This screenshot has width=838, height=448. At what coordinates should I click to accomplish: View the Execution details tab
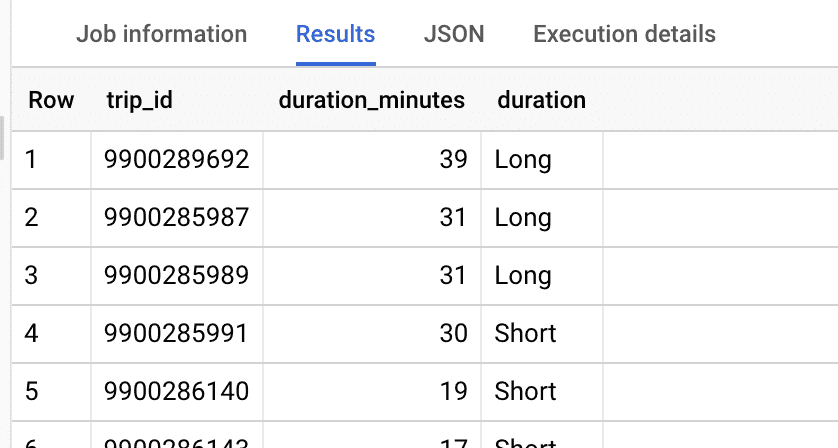pyautogui.click(x=624, y=34)
